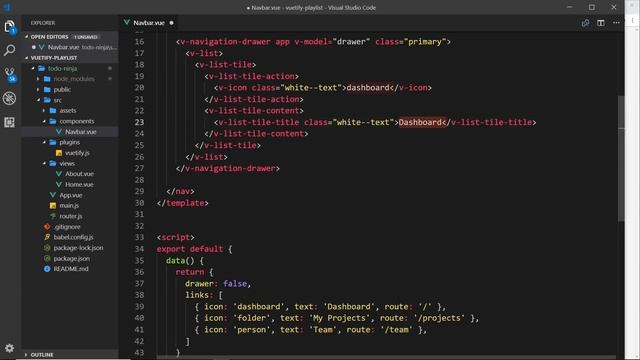Open README.md file in explorer
The height and width of the screenshot is (360, 640).
(x=71, y=269)
